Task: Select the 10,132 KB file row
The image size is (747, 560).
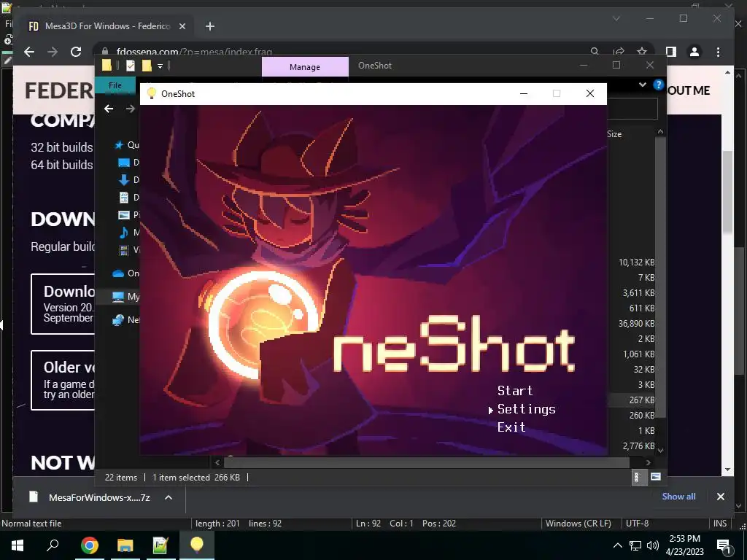Action: [636, 262]
